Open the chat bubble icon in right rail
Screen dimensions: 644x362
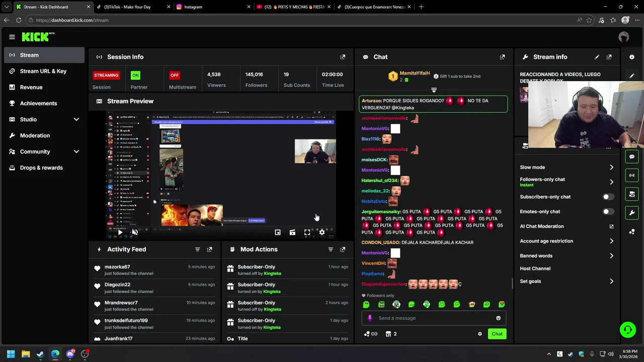pos(632,157)
